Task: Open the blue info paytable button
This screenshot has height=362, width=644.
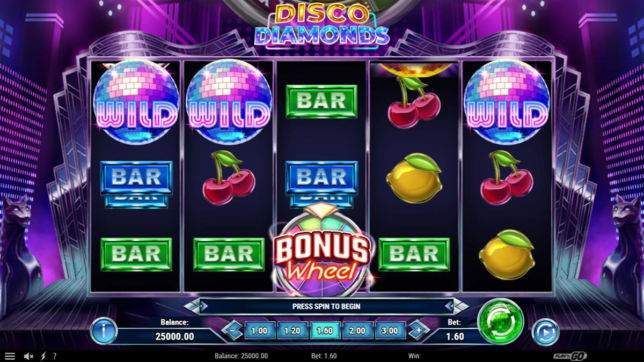Action: (x=104, y=331)
